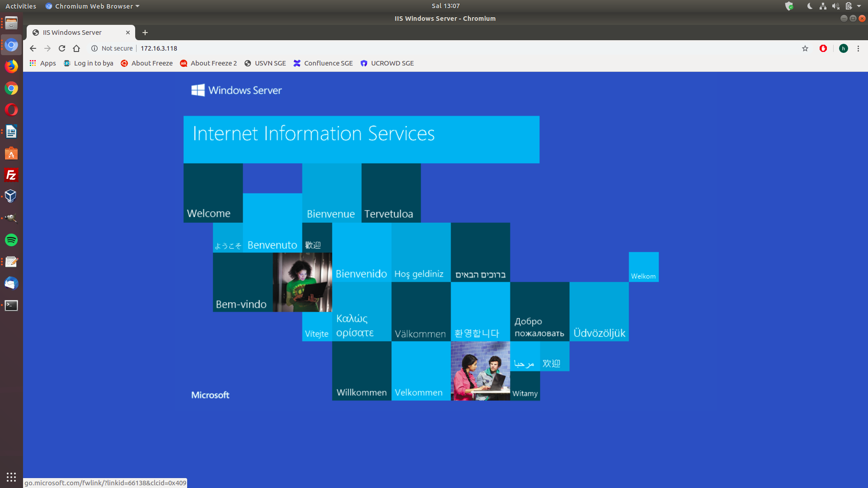Launch Thunderbird from the dock

[x=11, y=283]
